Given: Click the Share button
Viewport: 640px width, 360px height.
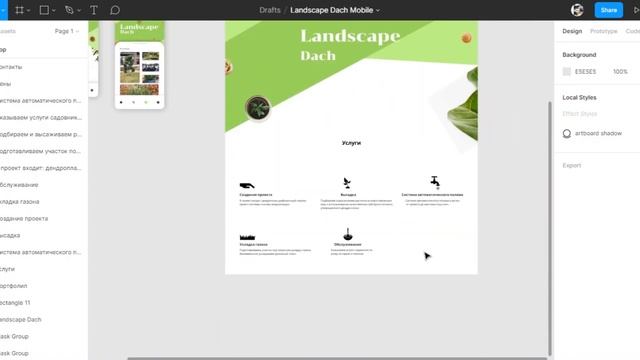Looking at the screenshot, I should pyautogui.click(x=609, y=10).
